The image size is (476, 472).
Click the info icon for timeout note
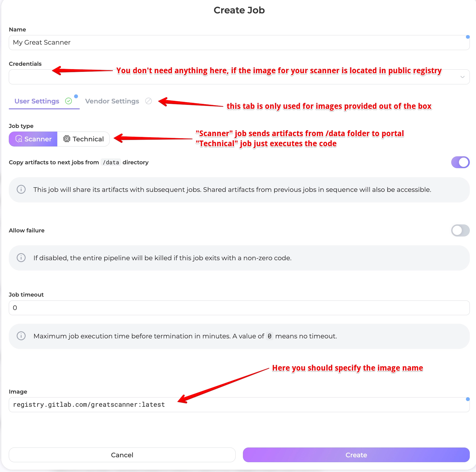21,336
